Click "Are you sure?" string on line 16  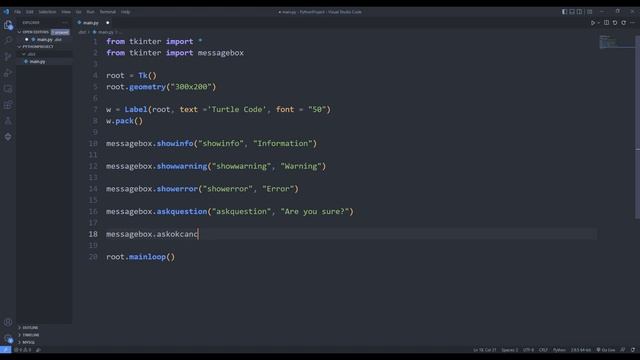tap(315, 211)
